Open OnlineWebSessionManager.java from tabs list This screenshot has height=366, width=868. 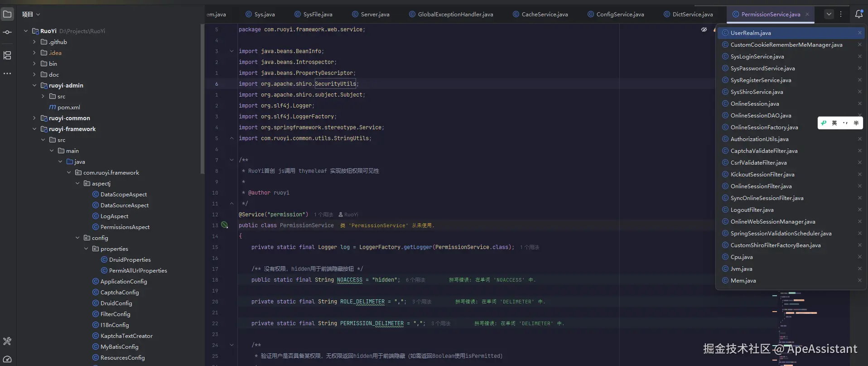[x=773, y=221]
